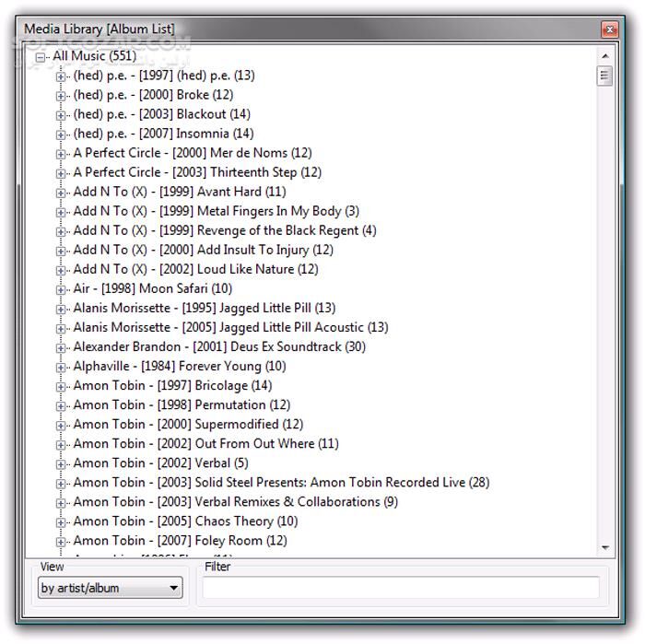
Task: Select Amon Tobin - [2005] Chaos Theory
Action: click(186, 521)
